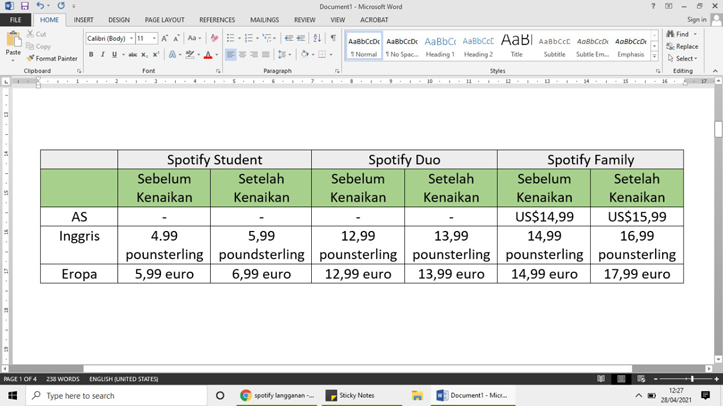Viewport: 723px width, 406px height.
Task: Expand the Styles gallery
Action: [654, 56]
